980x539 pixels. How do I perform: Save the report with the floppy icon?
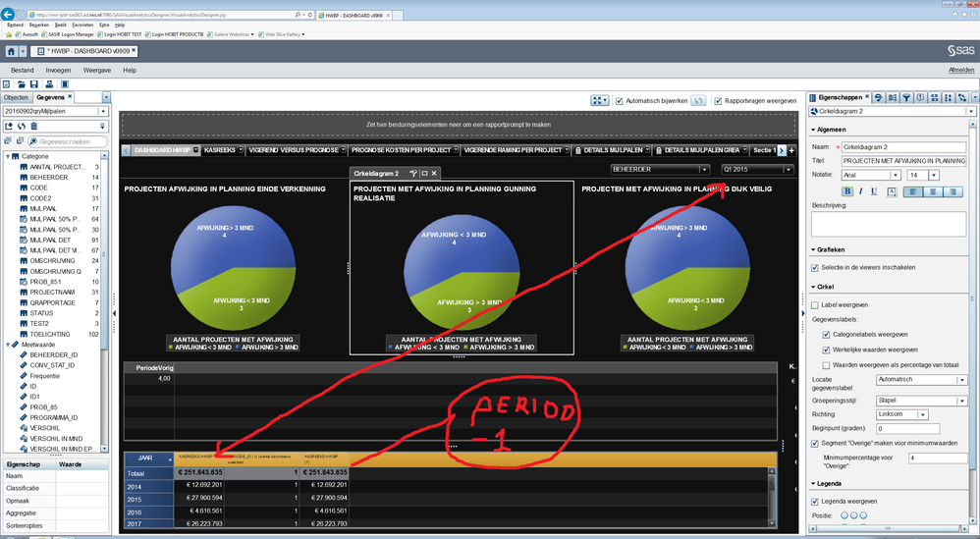tap(34, 84)
